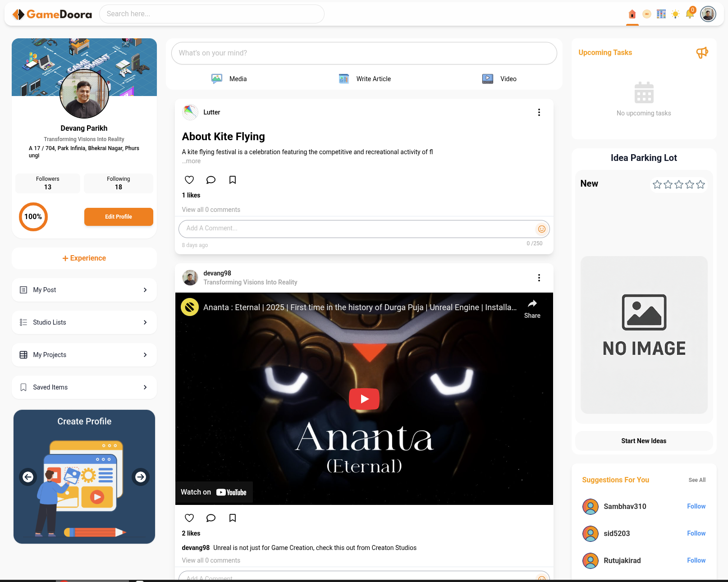Open the round orange game icon in header

pyautogui.click(x=646, y=14)
